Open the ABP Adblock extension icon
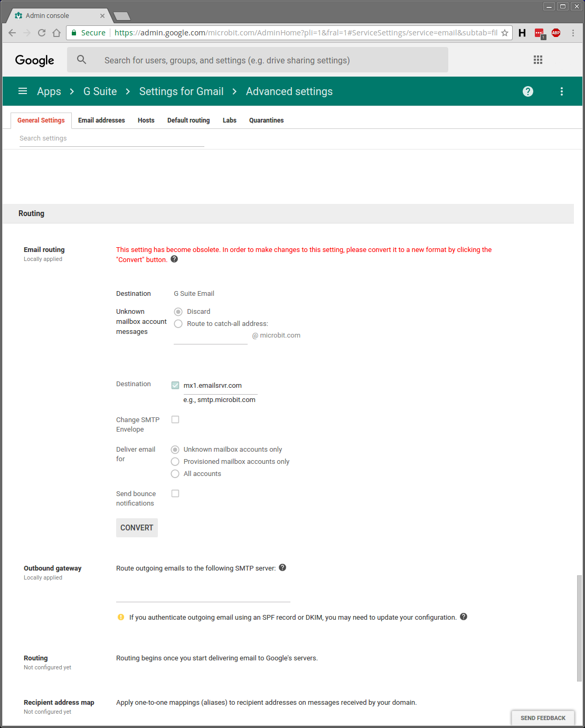 click(556, 33)
